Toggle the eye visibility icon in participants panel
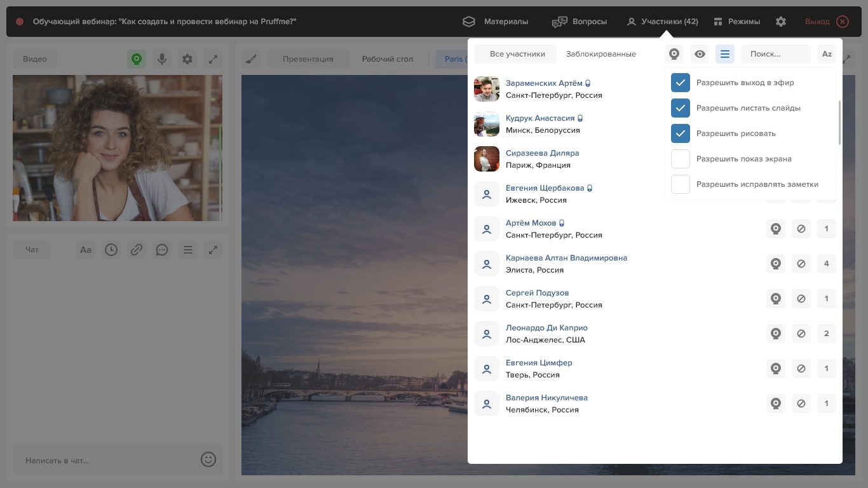Screen dimensions: 868x488 pos(700,54)
